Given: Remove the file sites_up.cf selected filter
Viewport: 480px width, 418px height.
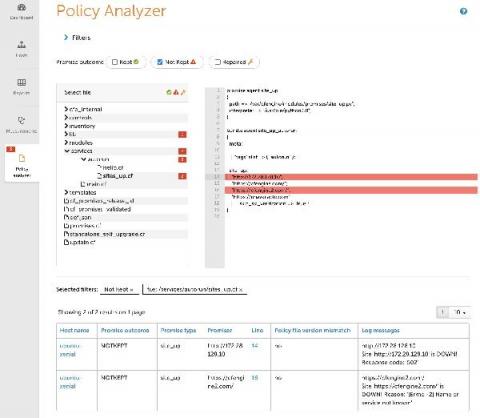Looking at the screenshot, I should (x=241, y=290).
